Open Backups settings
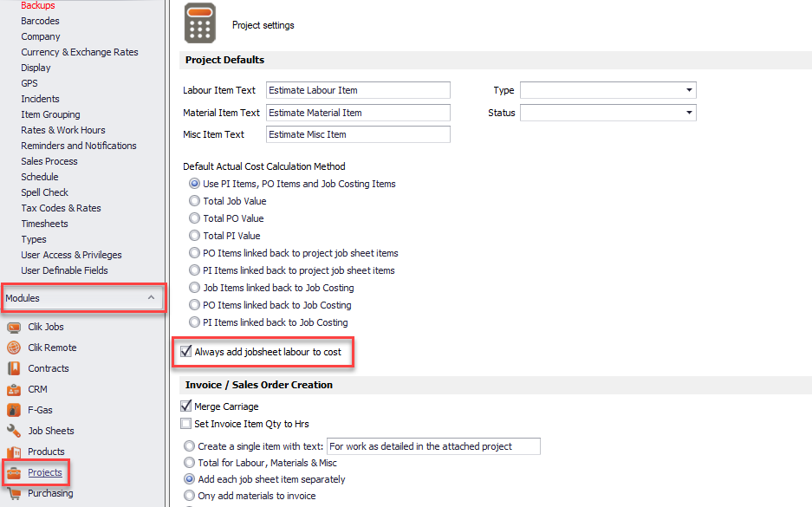Viewport: 812px width, 507px height. click(38, 5)
